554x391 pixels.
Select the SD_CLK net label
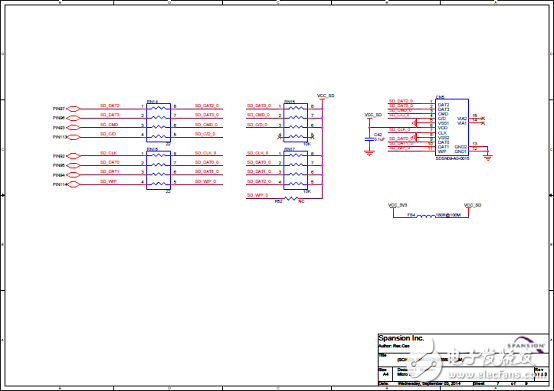click(x=108, y=153)
